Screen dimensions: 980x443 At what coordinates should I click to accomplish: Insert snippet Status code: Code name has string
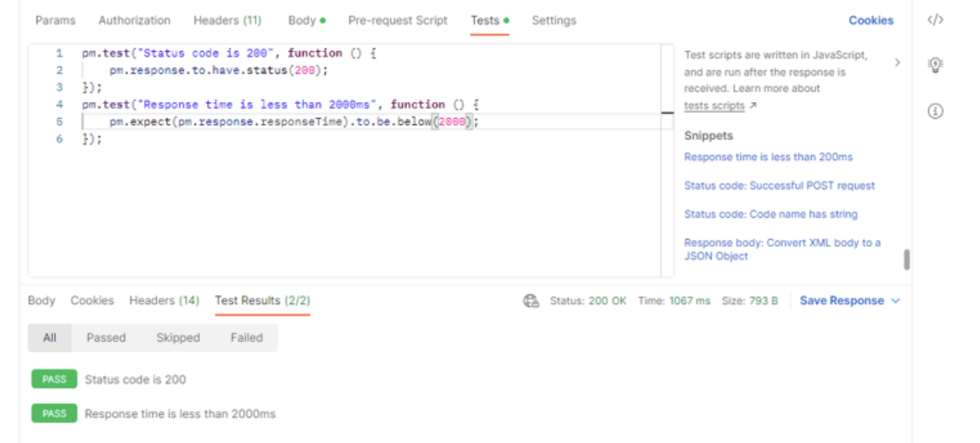[x=771, y=214]
